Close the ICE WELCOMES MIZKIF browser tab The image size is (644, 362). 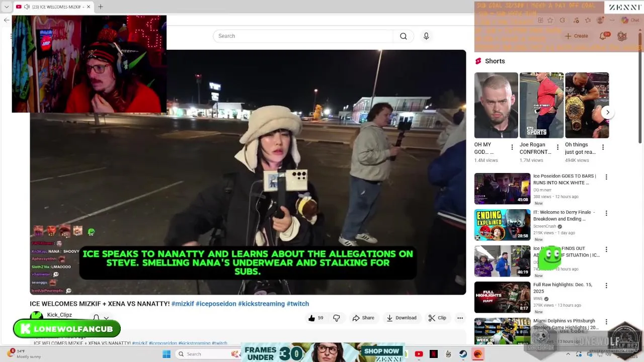pos(89,7)
